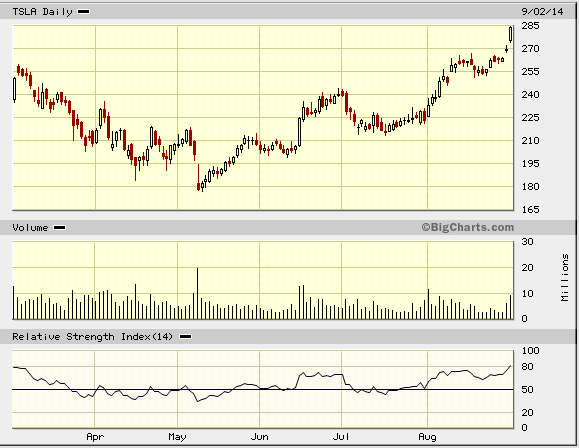Click the 165 price axis label
The height and width of the screenshot is (448, 579).
(530, 209)
